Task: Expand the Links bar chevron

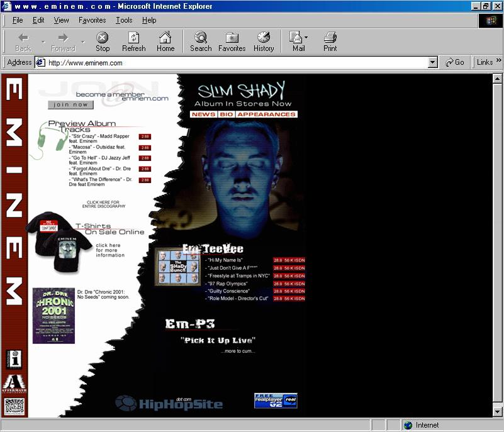Action: point(499,62)
